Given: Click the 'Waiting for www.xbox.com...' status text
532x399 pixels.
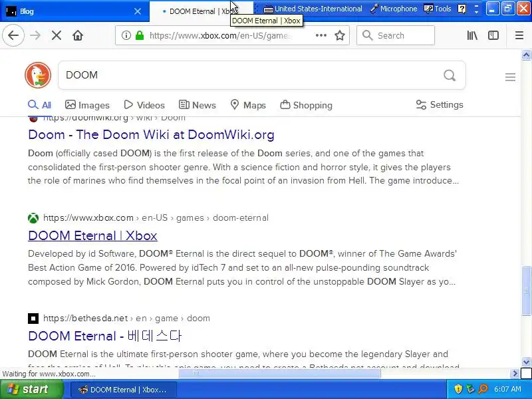Looking at the screenshot, I should pyautogui.click(x=49, y=374).
